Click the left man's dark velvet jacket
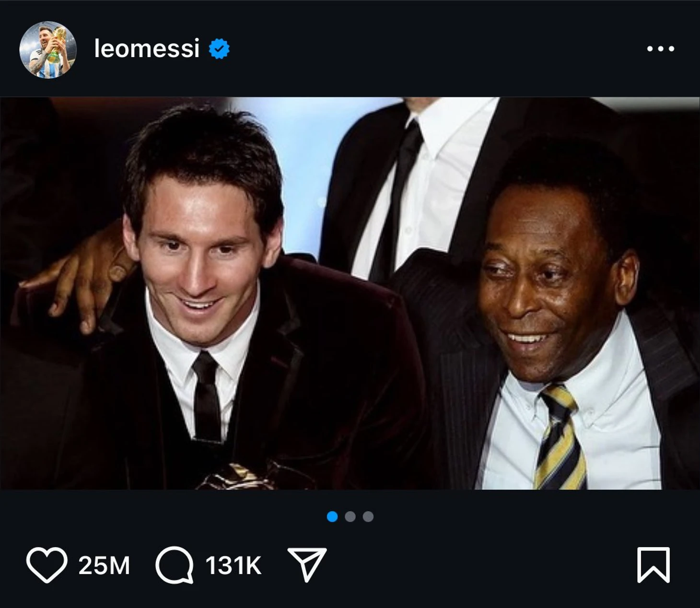 tap(336, 384)
